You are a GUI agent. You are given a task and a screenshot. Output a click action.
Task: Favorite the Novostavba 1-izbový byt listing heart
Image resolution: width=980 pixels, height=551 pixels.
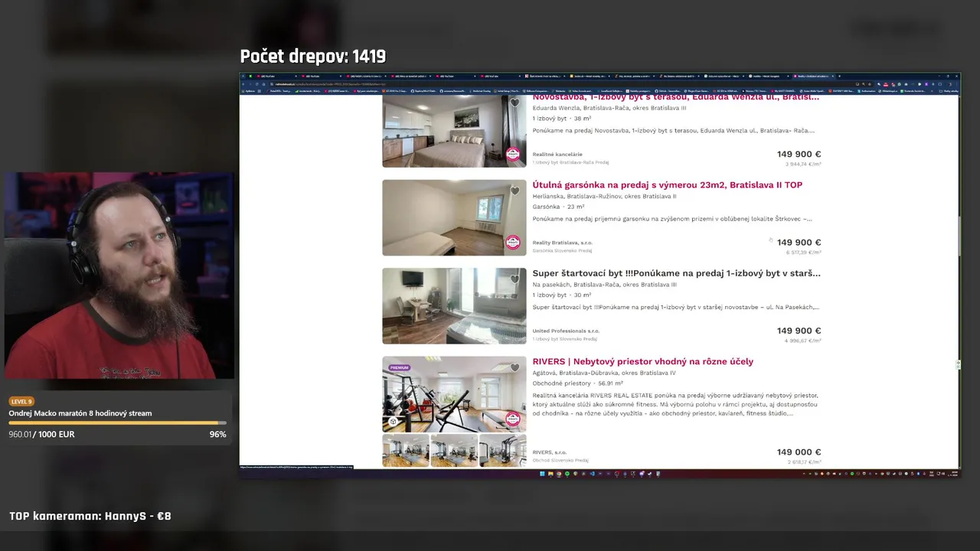coord(515,103)
